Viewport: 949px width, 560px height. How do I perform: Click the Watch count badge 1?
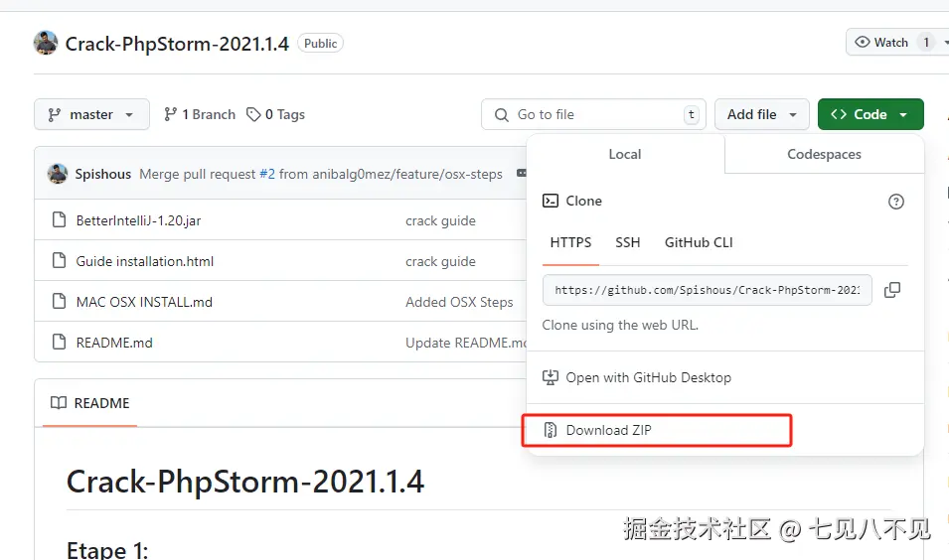point(926,43)
